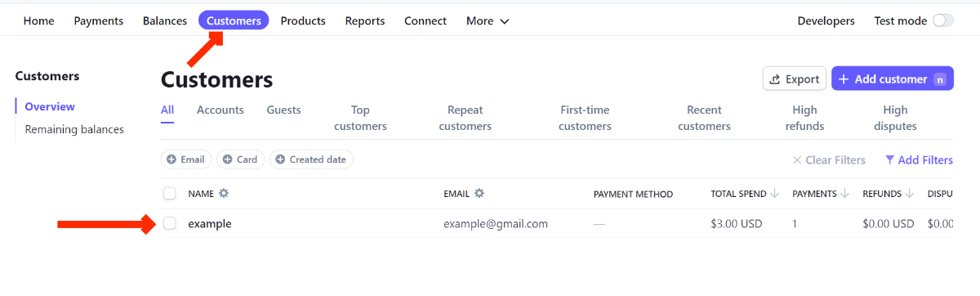Select the Customers nav item
The image size is (980, 296).
(234, 21)
